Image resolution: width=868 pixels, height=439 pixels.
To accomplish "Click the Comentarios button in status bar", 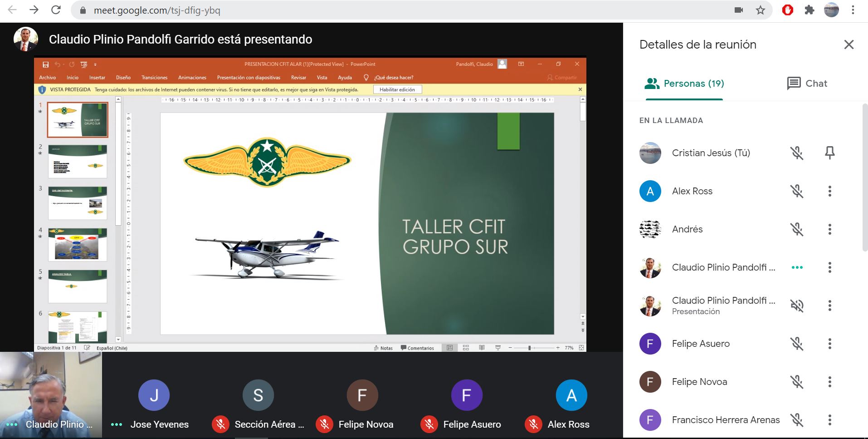I will [417, 348].
